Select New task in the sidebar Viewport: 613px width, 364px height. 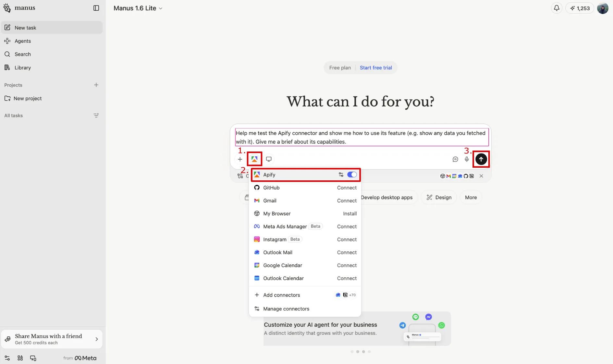point(52,28)
